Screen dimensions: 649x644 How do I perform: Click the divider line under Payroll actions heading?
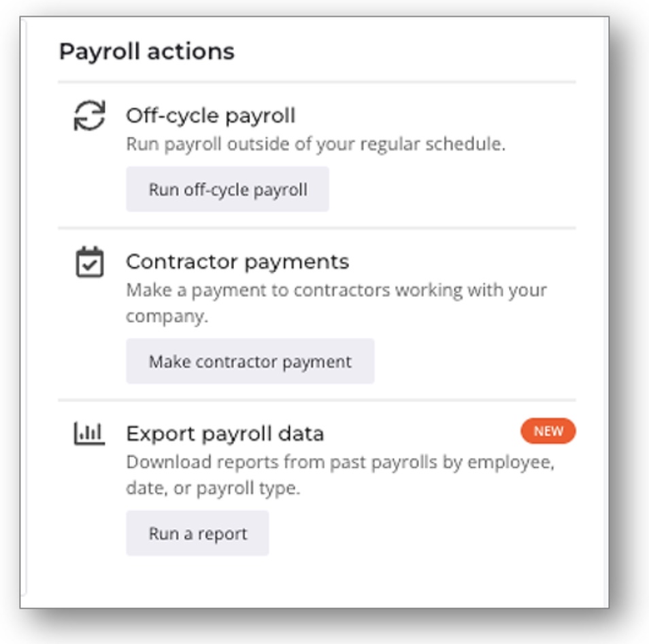(317, 82)
